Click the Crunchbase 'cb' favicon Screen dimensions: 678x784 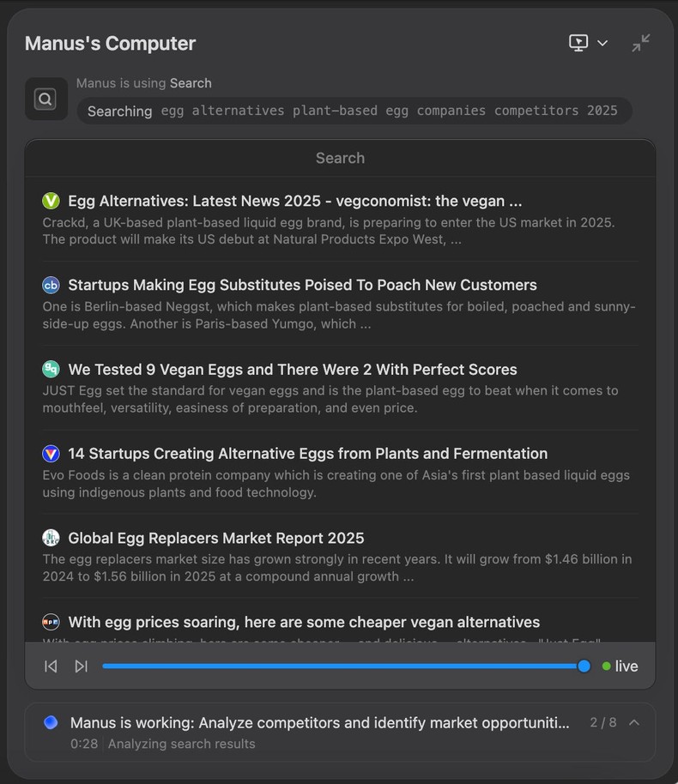(x=51, y=285)
